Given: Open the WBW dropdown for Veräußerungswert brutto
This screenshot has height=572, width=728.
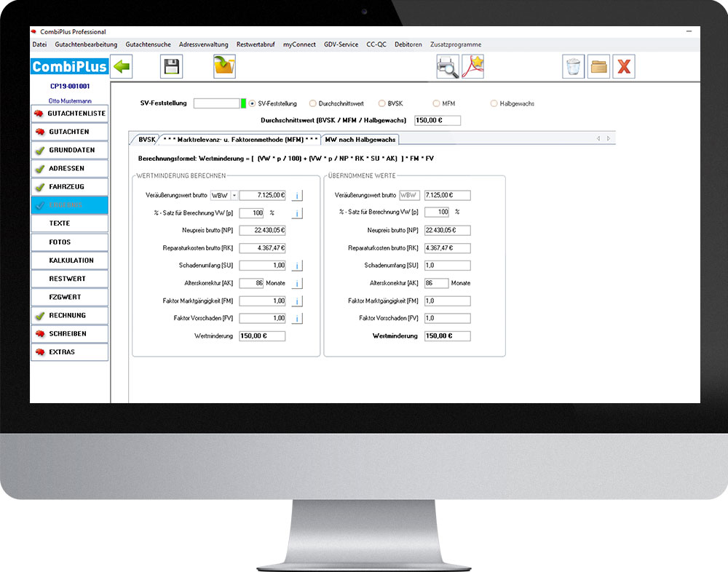Looking at the screenshot, I should (x=234, y=196).
